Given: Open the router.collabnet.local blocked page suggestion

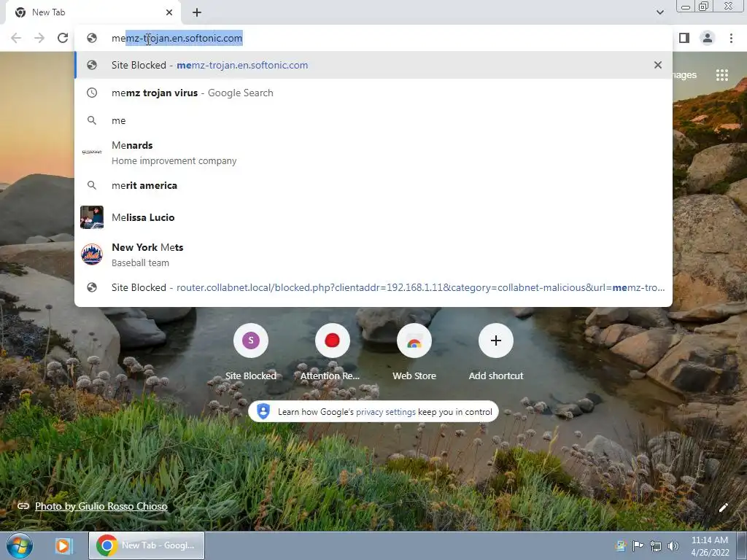Looking at the screenshot, I should click(x=373, y=287).
